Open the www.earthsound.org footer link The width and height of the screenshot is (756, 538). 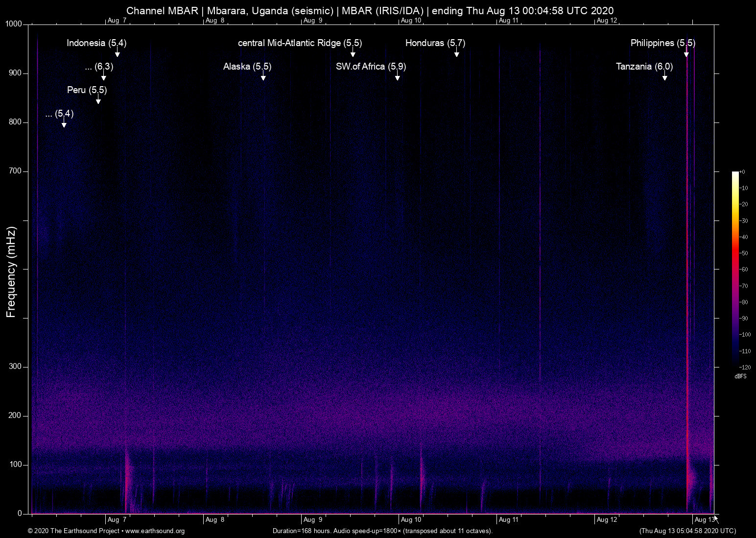[155, 531]
